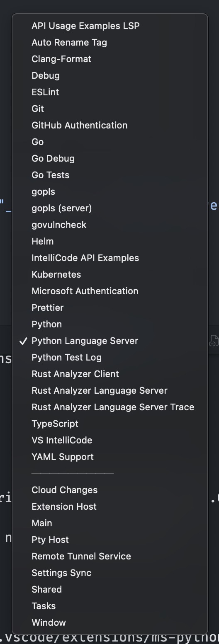This screenshot has height=644, width=219.
Task: Open the Extension Host log
Action: pyautogui.click(x=110, y=506)
